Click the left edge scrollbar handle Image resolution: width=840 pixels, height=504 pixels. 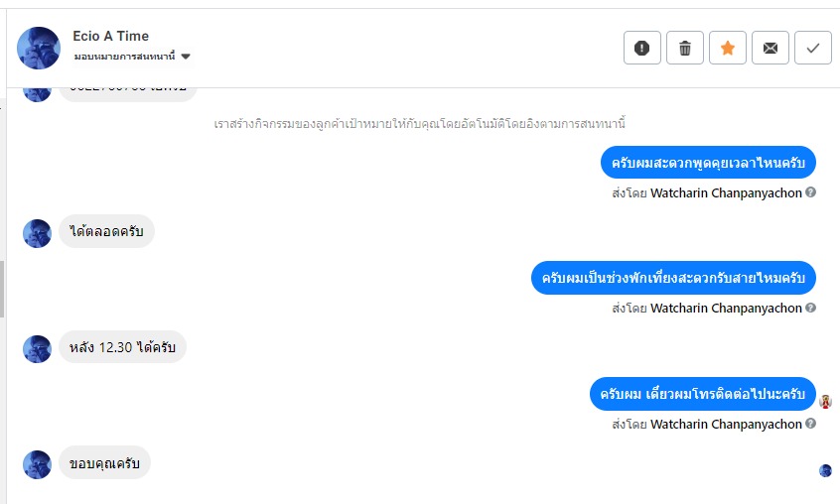(2, 288)
